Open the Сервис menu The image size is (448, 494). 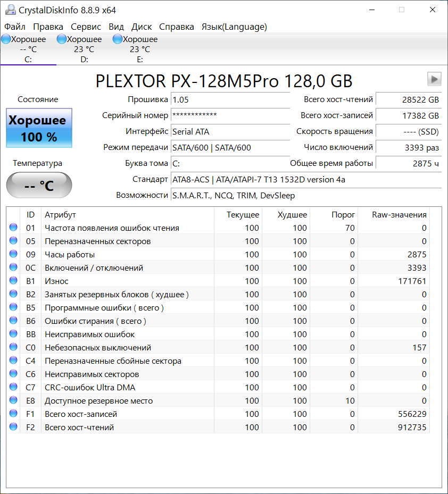(x=86, y=27)
